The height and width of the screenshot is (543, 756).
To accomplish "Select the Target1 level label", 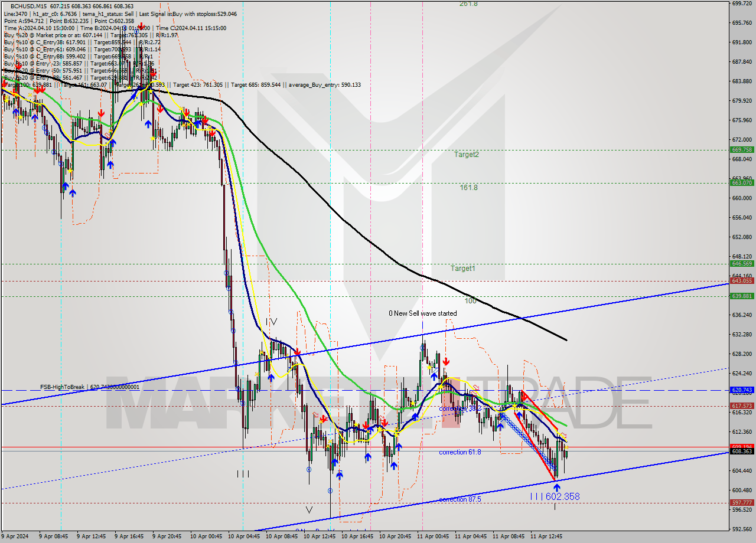I will click(x=463, y=269).
